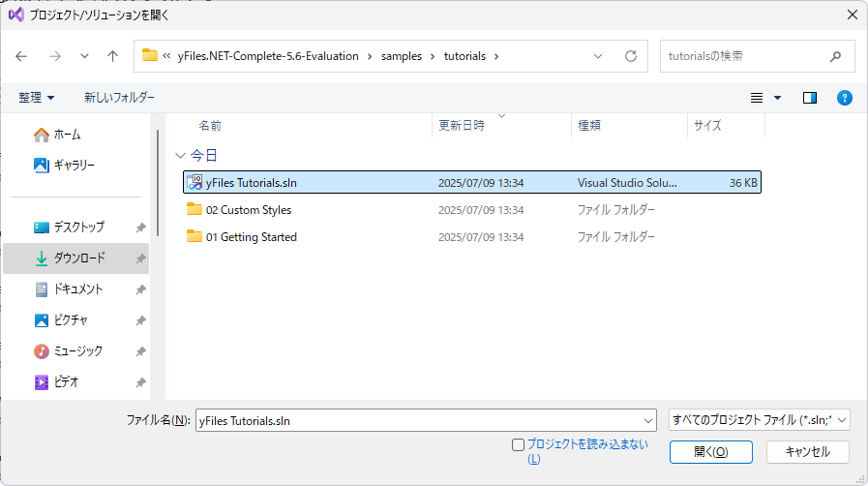Screen dimensions: 868x486
Task: Click the up one level arrow
Action: 112,56
